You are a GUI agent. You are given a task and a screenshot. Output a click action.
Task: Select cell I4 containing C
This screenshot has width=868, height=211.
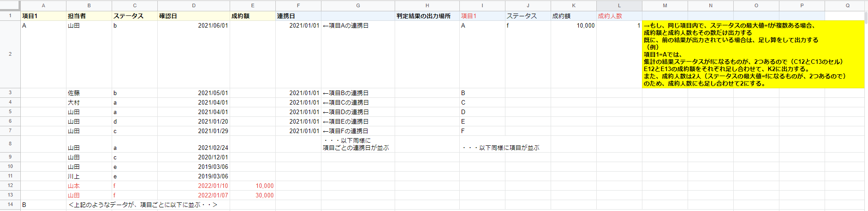(482, 102)
